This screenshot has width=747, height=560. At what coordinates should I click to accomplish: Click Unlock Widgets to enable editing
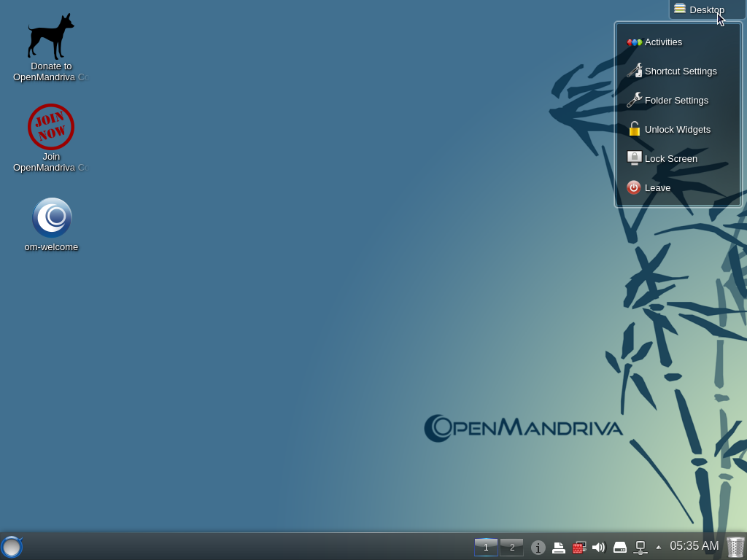pos(677,129)
